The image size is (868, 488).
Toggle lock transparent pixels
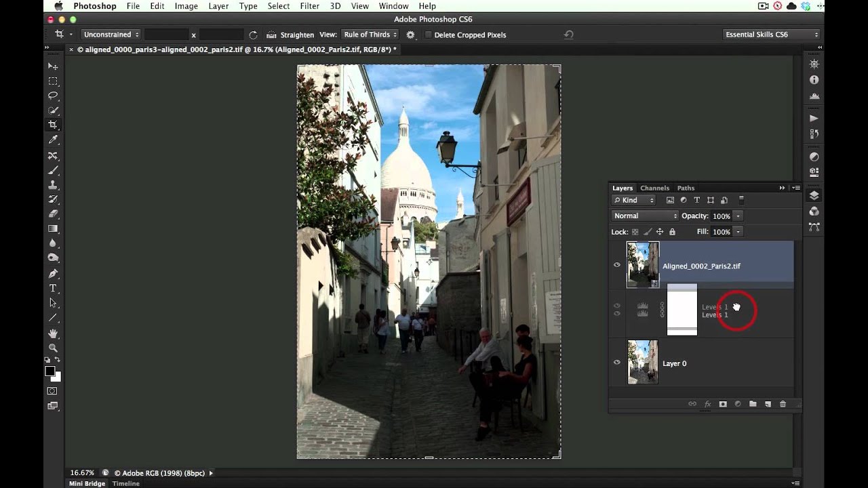(635, 232)
